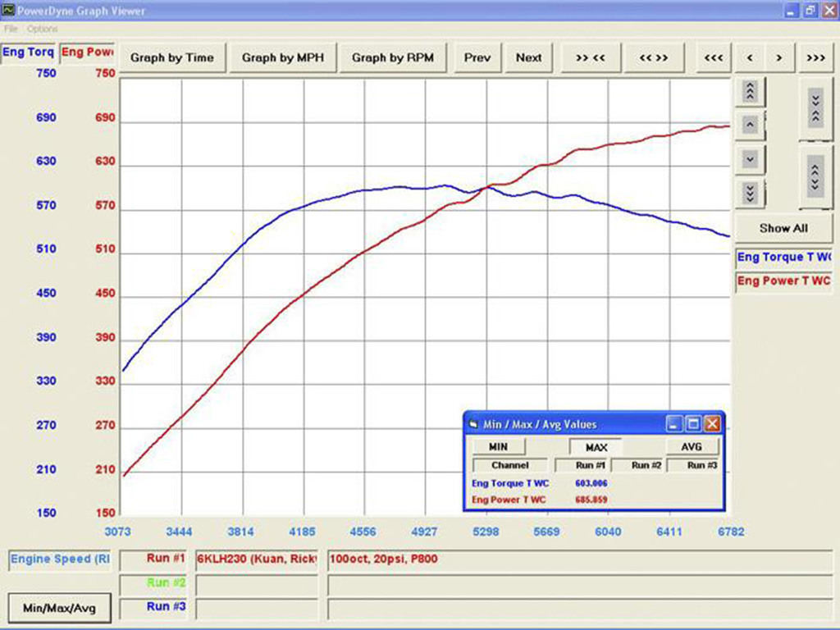
Task: Click the single right arrow pan button
Action: pos(779,57)
